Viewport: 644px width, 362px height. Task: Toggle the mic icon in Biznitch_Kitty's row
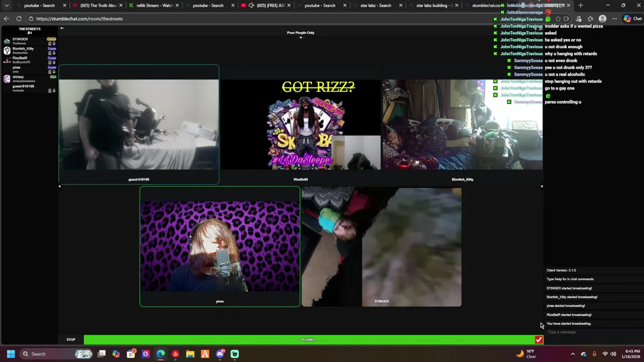(54, 53)
